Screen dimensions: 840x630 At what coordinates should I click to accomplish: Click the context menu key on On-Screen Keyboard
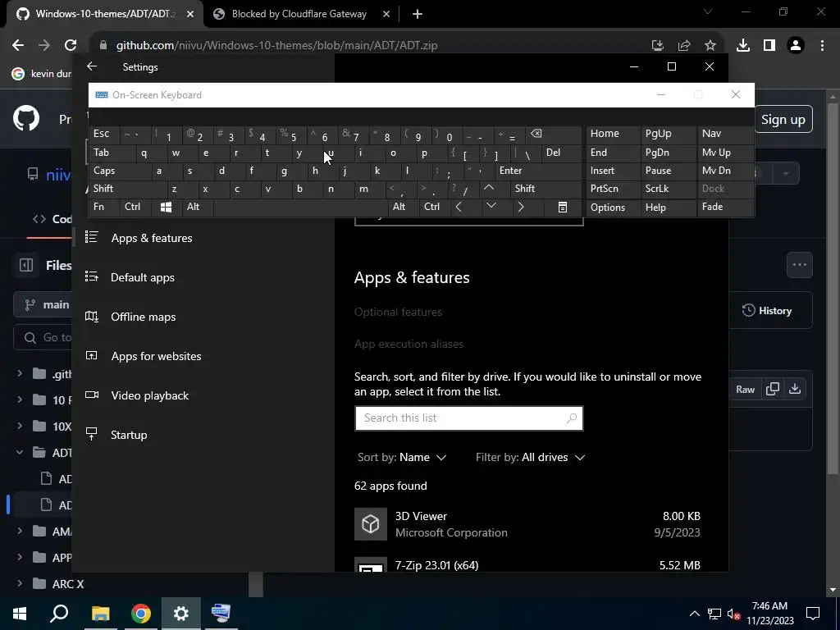click(563, 208)
